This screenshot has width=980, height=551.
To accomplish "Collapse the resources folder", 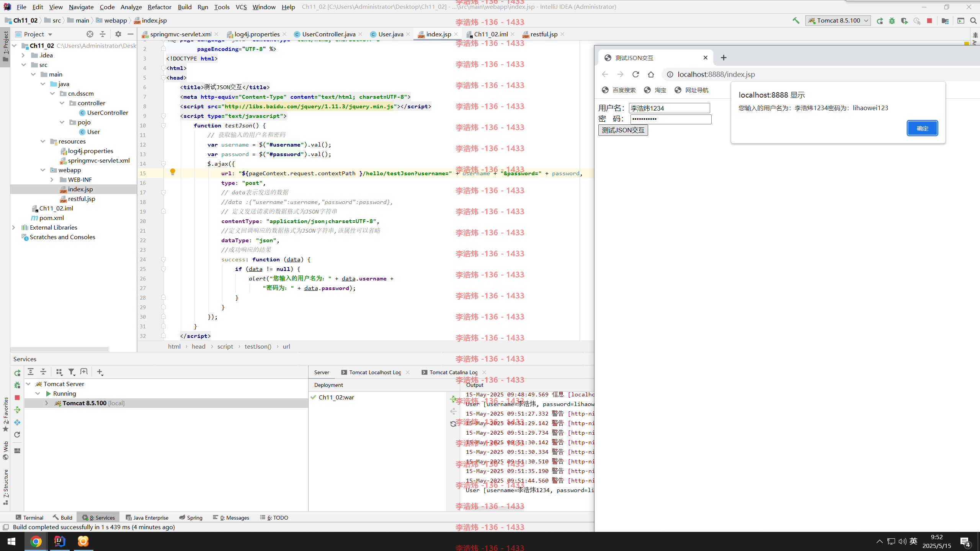I will click(43, 141).
